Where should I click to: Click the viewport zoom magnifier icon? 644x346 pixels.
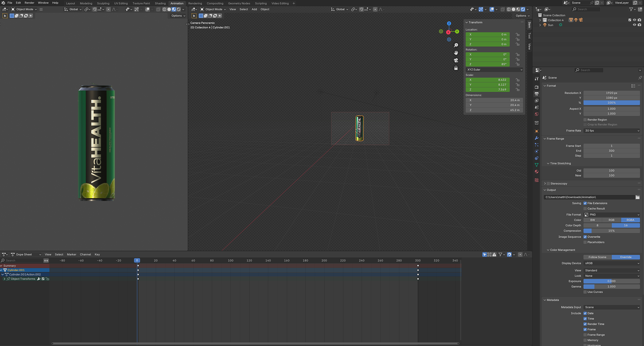pos(456,45)
